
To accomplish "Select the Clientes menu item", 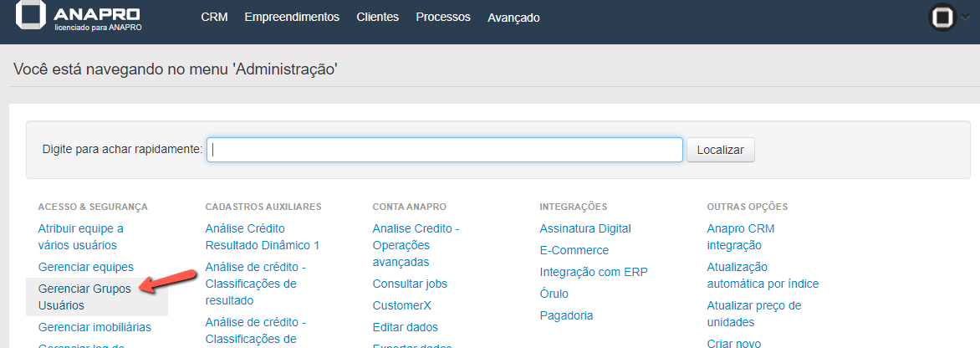I will coord(377,18).
